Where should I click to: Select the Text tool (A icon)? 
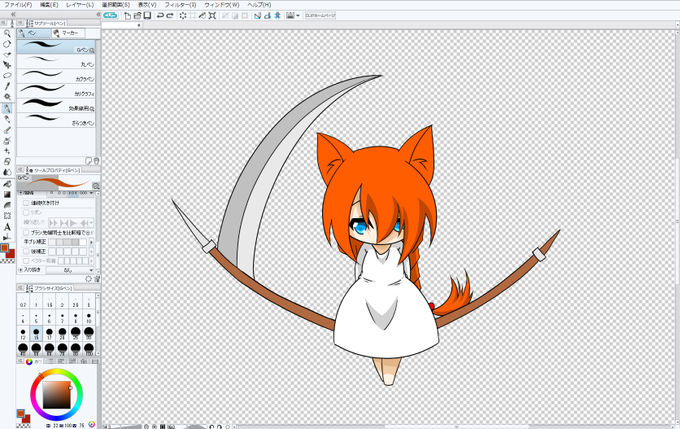[x=7, y=226]
